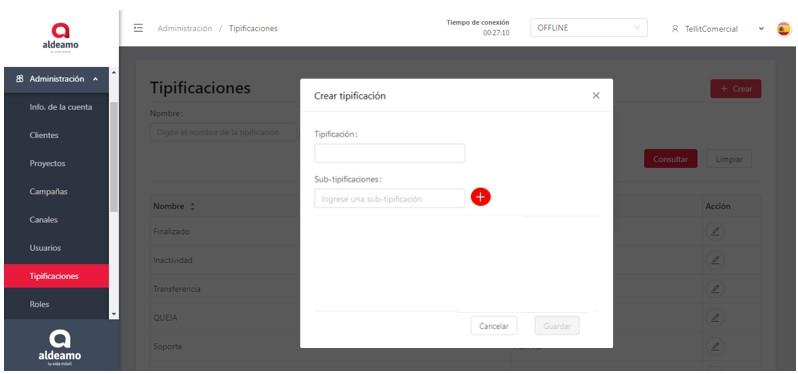Toggle the sidebar hamburger menu icon
Image resolution: width=798 pixels, height=374 pixels.
(x=138, y=28)
